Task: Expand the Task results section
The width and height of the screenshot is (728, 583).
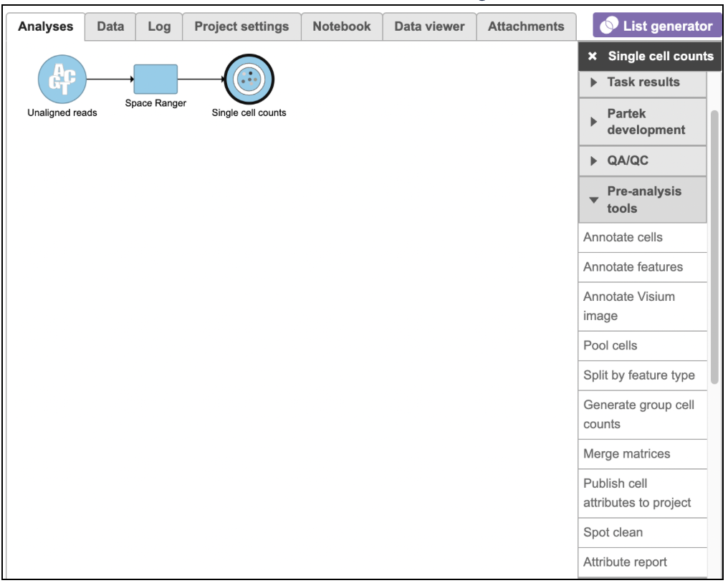Action: [x=643, y=82]
